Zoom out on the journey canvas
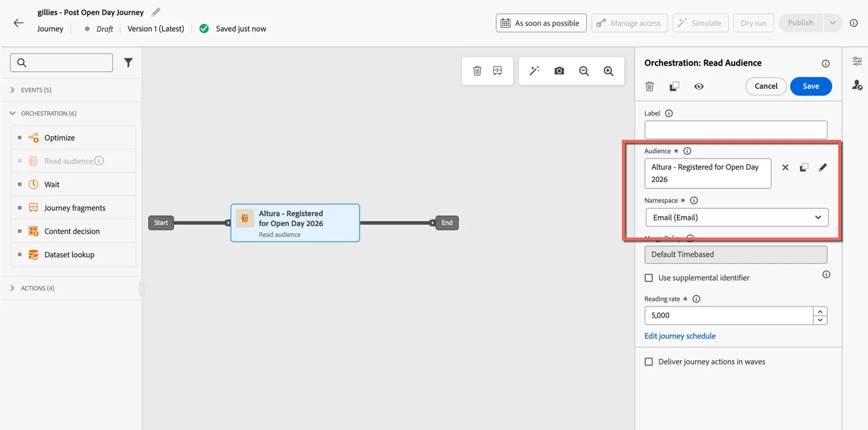The width and height of the screenshot is (868, 430). pyautogui.click(x=584, y=71)
